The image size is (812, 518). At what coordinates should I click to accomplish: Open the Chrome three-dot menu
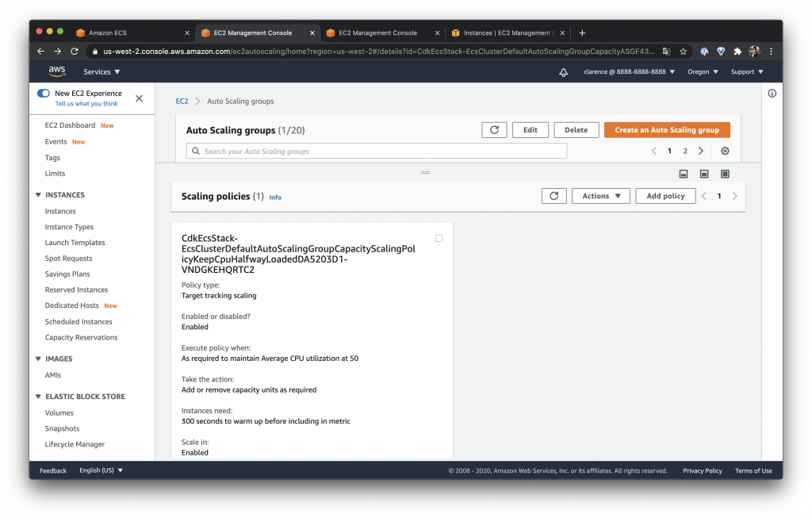(x=771, y=52)
